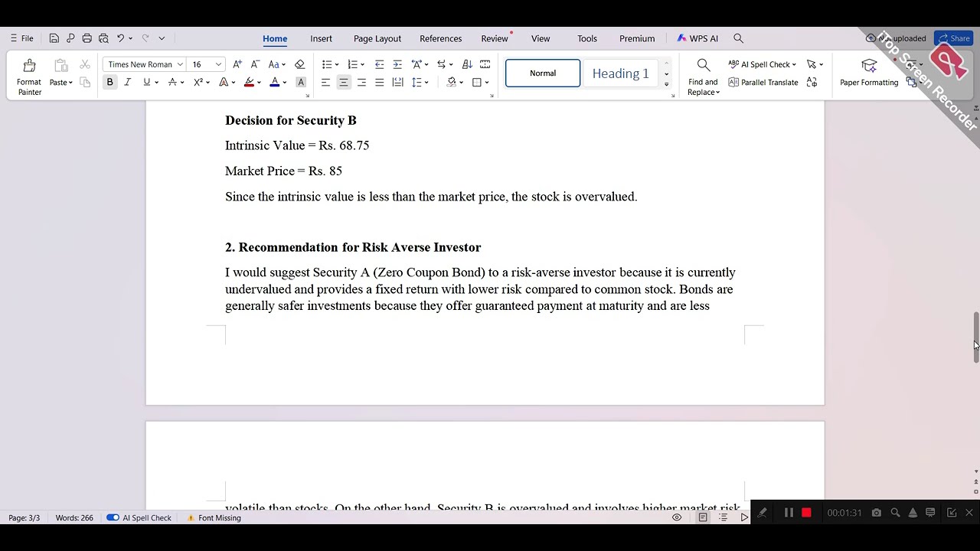Open the AI Spell Check ribbon dropdown
The image size is (980, 551).
click(794, 64)
